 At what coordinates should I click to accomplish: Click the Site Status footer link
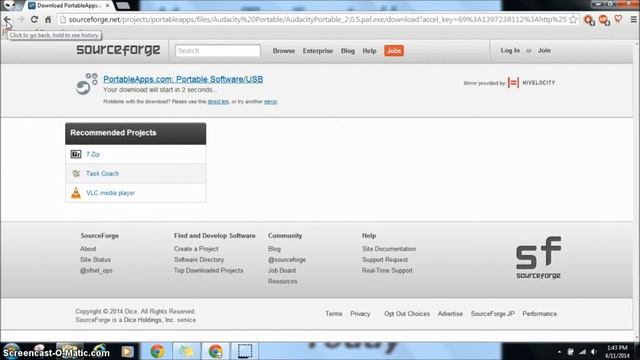(96, 260)
